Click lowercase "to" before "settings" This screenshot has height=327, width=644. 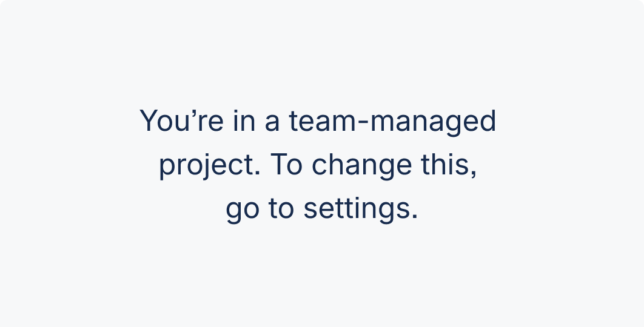pos(281,209)
